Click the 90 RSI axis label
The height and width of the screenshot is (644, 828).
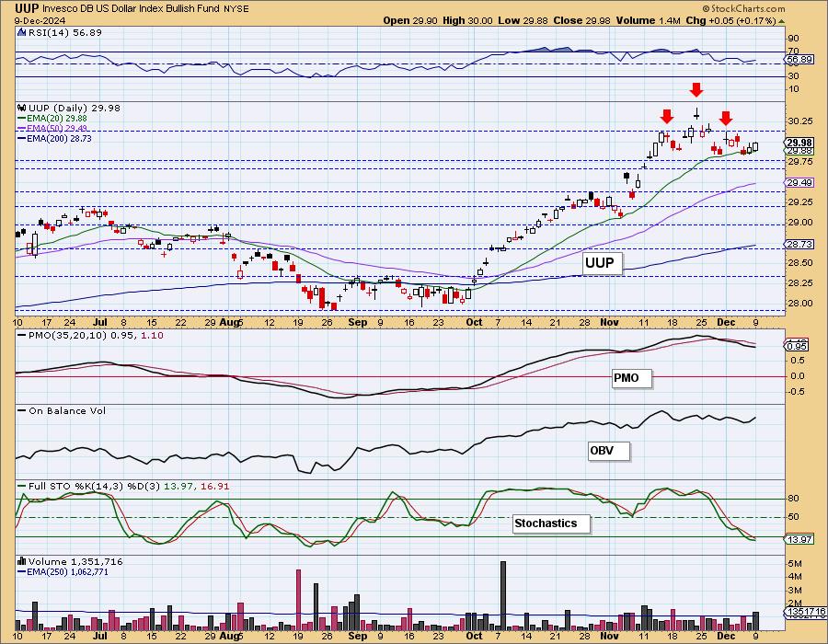(794, 39)
